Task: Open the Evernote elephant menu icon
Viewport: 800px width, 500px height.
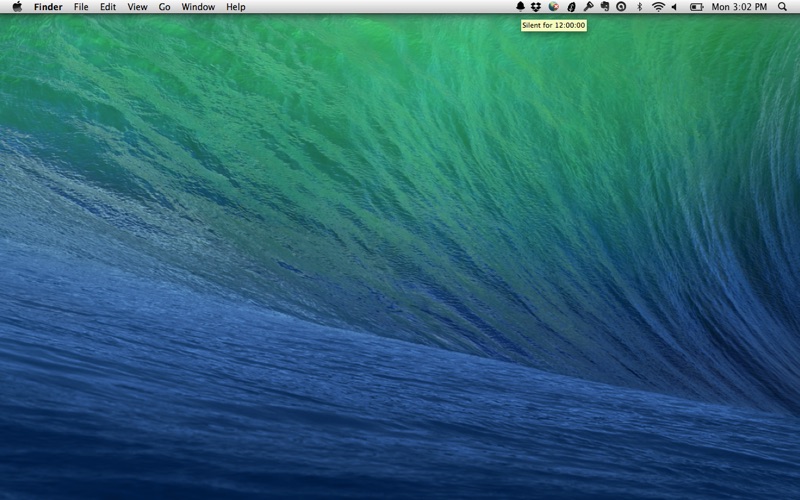Action: [x=605, y=7]
